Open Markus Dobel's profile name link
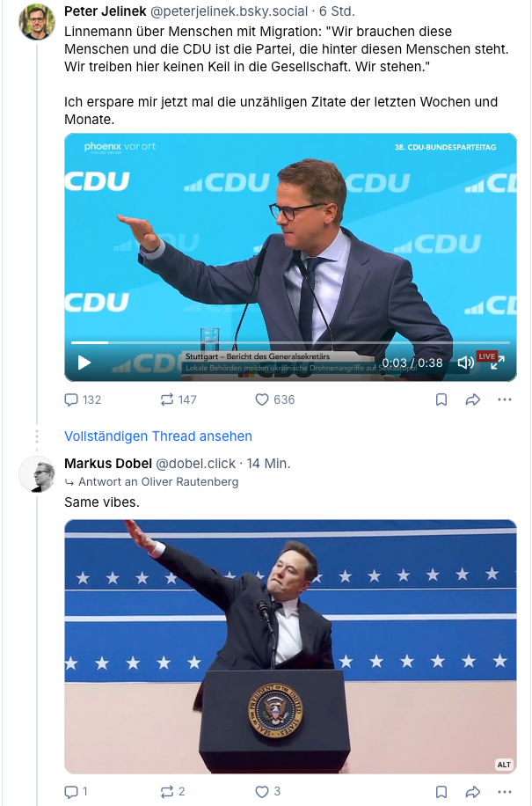The height and width of the screenshot is (806, 532). (108, 464)
